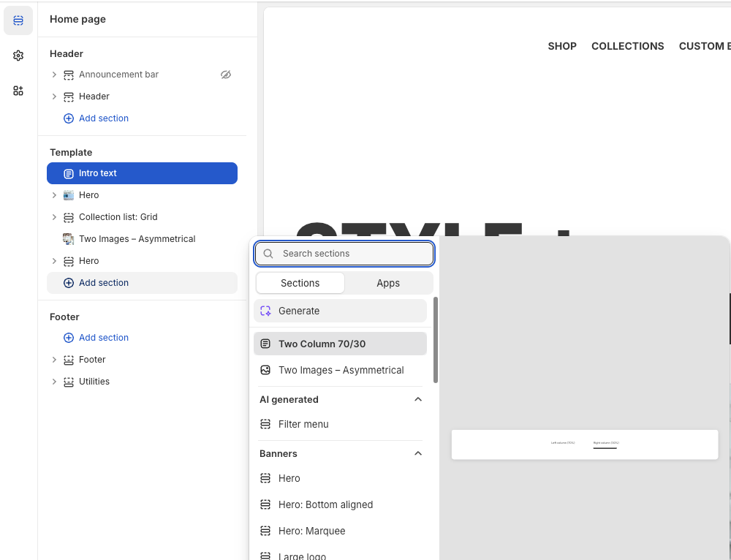
Task: Click the Hero: Marquee section icon
Action: [x=265, y=531]
